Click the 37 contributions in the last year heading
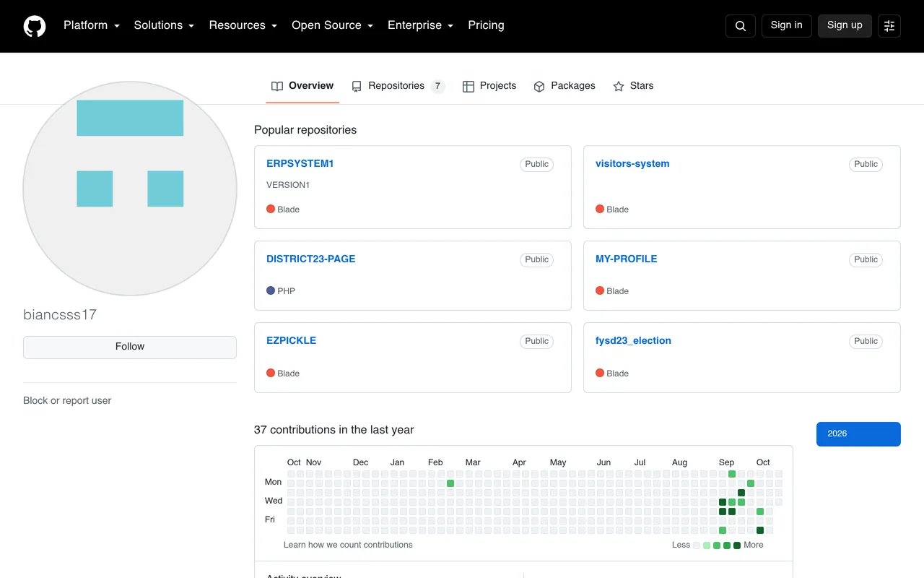 click(x=334, y=430)
